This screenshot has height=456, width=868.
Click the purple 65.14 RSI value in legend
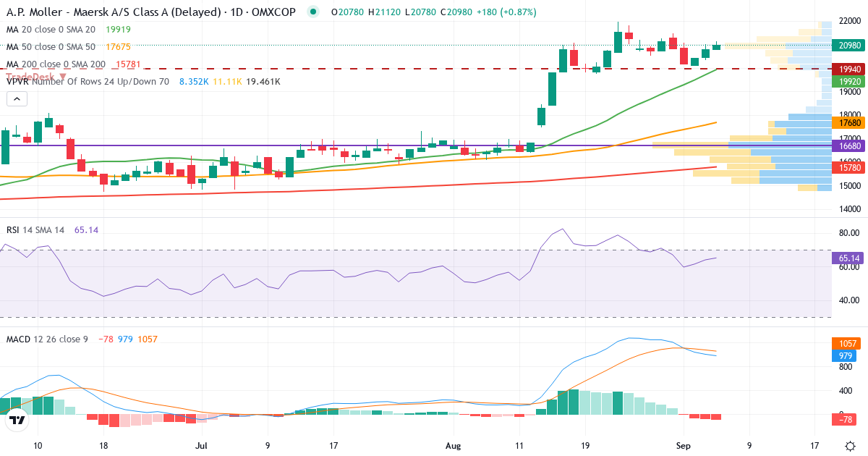[x=86, y=229]
